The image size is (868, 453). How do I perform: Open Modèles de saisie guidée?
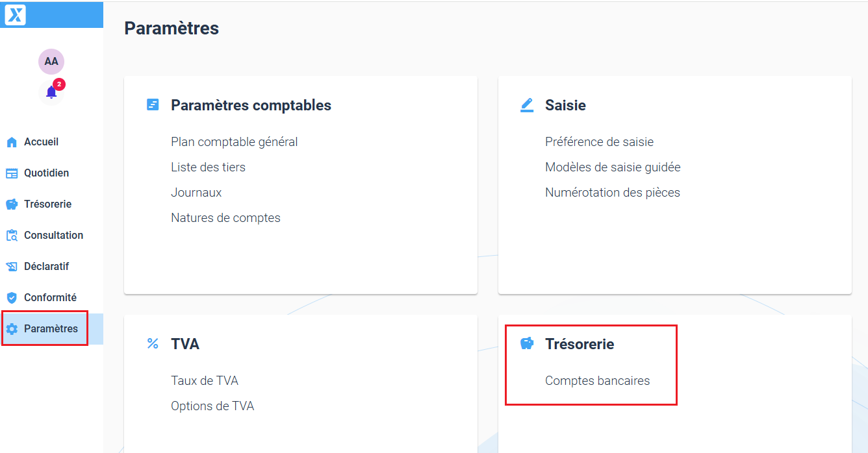pos(613,167)
